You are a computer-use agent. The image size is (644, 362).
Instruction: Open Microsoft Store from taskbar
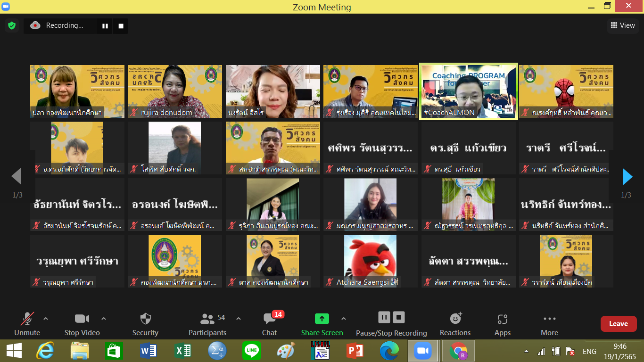pos(115,351)
